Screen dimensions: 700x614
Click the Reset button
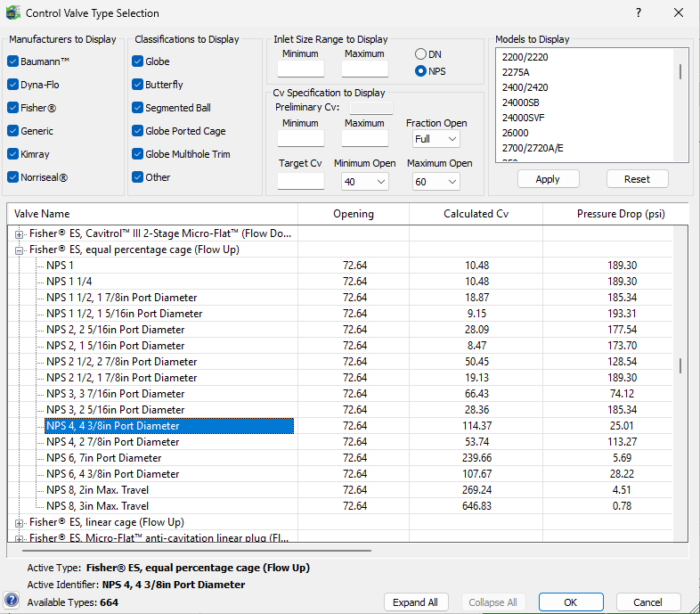[x=637, y=179]
